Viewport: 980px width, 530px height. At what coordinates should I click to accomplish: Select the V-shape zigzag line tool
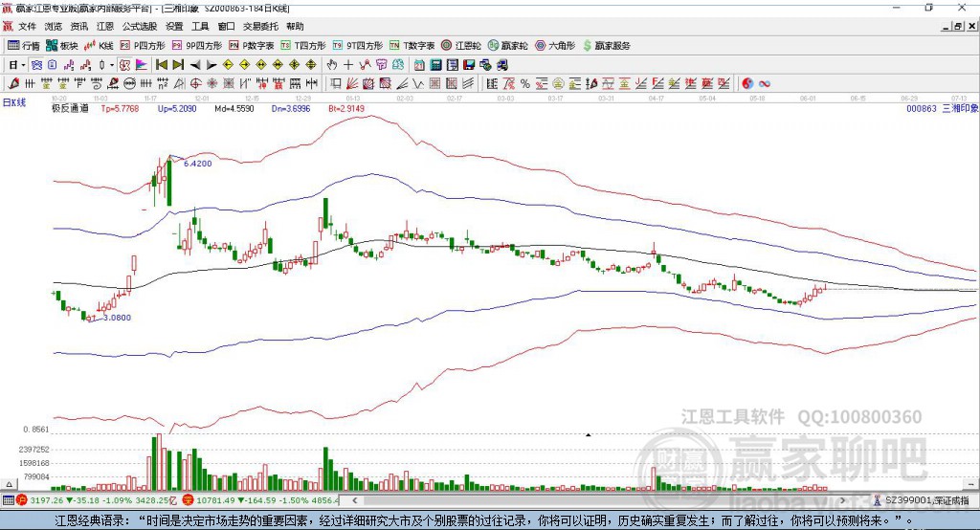click(418, 84)
